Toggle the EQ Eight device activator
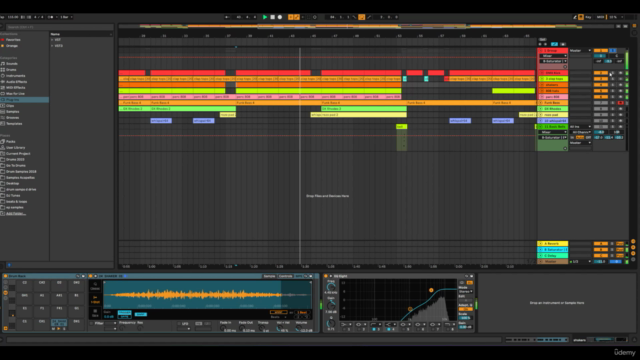 [326, 276]
